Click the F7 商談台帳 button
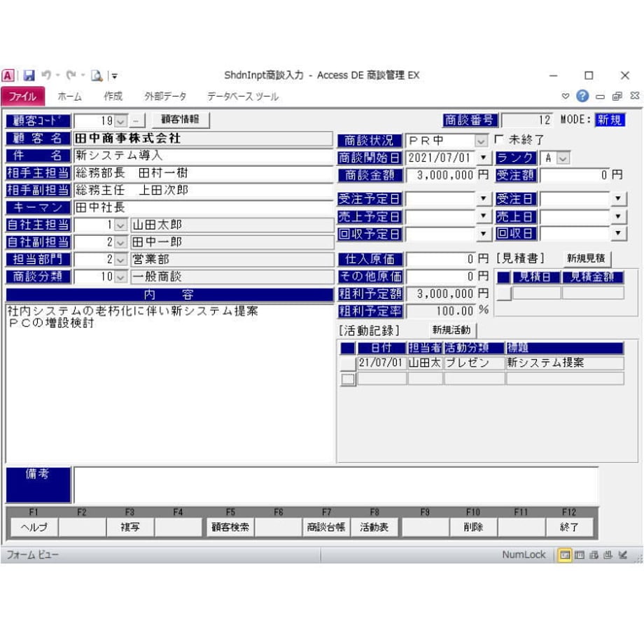644x644 pixels. pos(326,527)
